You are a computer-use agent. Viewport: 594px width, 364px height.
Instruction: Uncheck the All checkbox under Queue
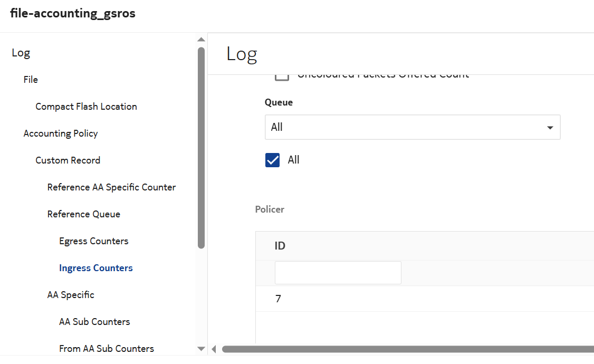click(x=273, y=160)
